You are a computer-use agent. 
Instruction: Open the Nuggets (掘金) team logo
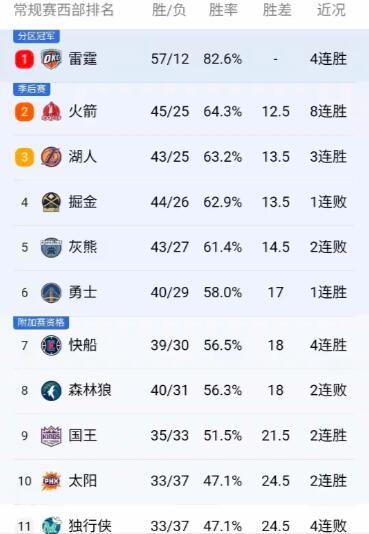[51, 202]
